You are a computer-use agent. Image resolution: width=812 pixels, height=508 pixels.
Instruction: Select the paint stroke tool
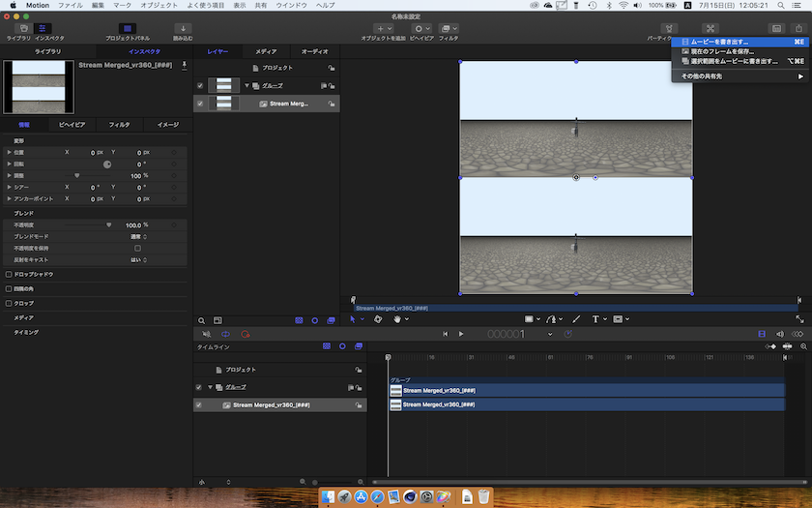[x=576, y=319]
